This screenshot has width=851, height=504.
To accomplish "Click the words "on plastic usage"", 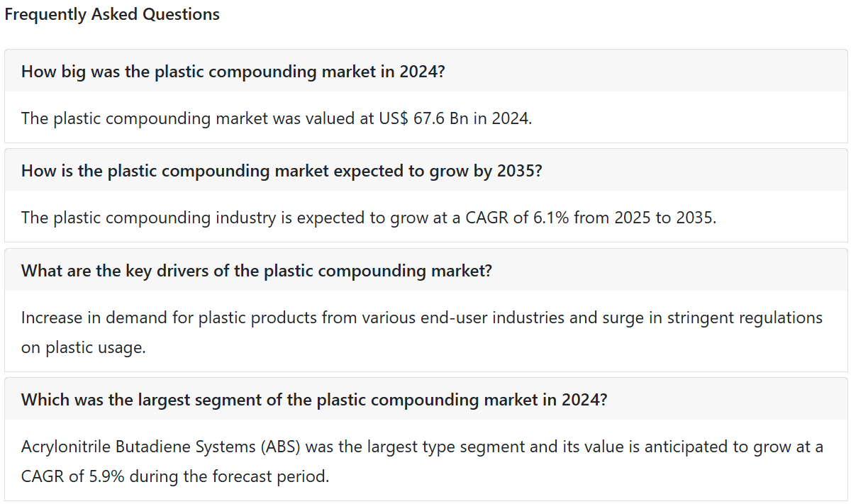I will (x=83, y=347).
